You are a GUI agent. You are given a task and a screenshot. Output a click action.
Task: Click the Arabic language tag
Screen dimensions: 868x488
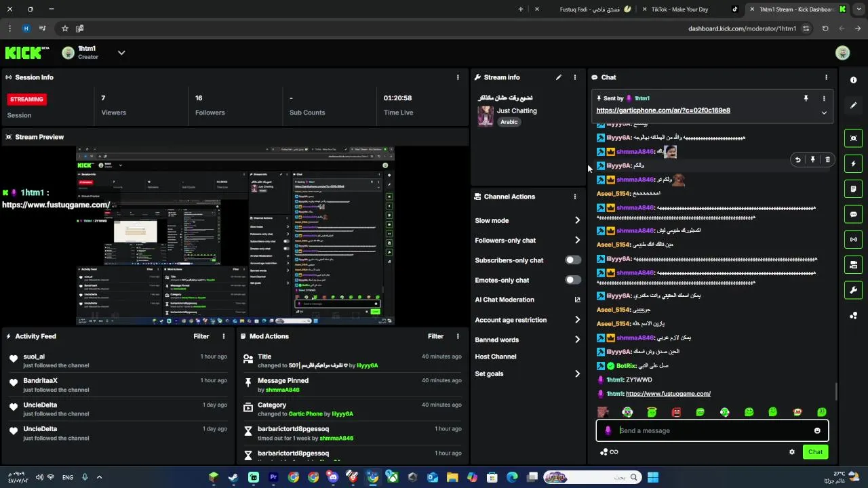509,122
